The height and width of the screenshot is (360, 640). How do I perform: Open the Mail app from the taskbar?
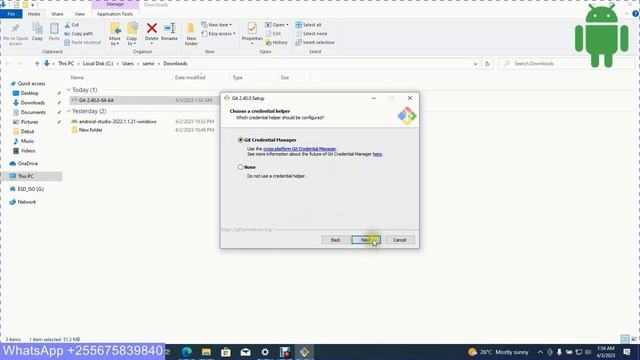[245, 352]
